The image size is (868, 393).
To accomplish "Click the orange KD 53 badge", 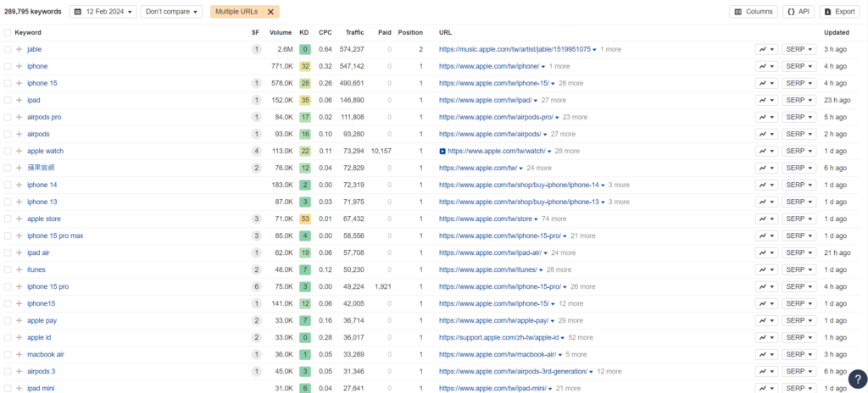I will (304, 219).
